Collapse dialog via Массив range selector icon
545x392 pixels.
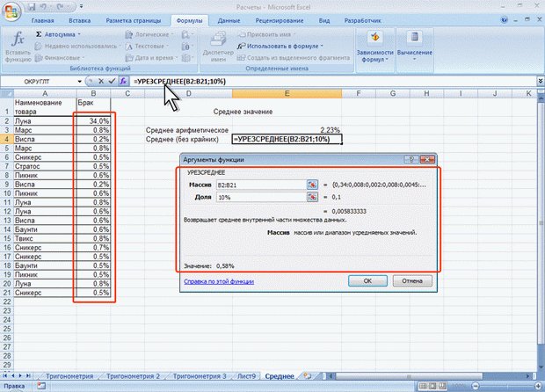312,185
